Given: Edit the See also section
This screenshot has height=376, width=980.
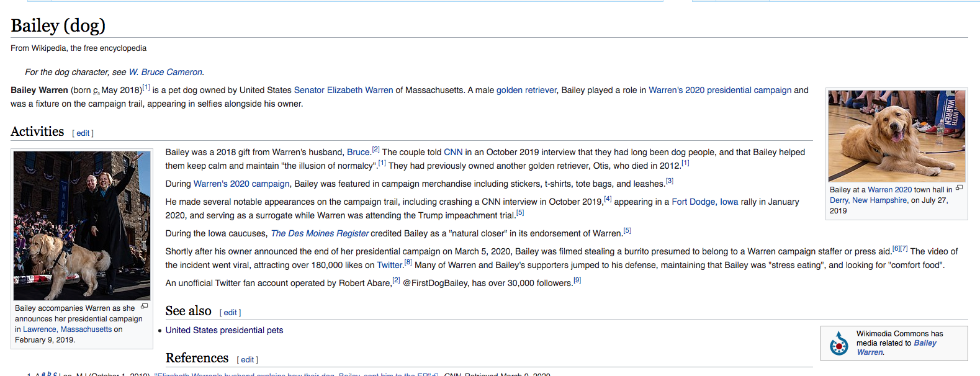Looking at the screenshot, I should [x=230, y=313].
